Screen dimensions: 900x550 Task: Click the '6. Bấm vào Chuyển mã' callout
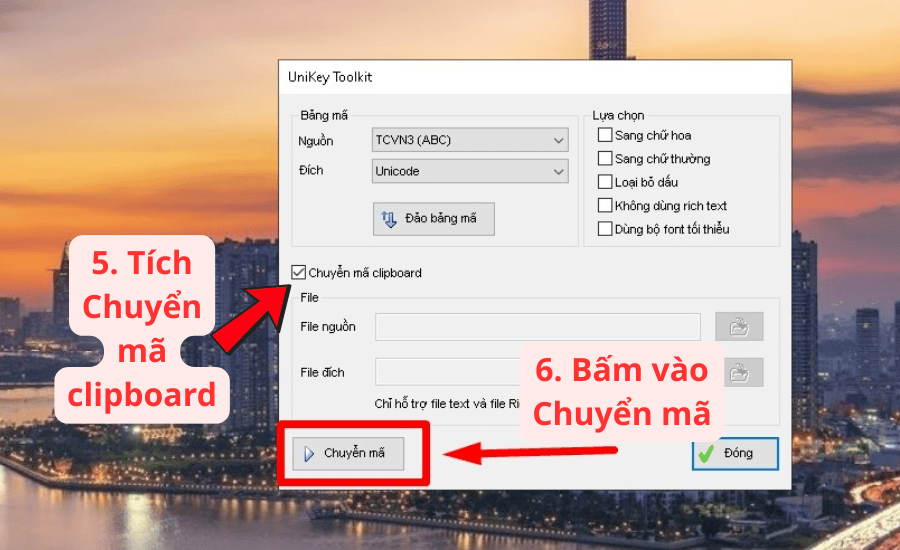click(x=622, y=391)
